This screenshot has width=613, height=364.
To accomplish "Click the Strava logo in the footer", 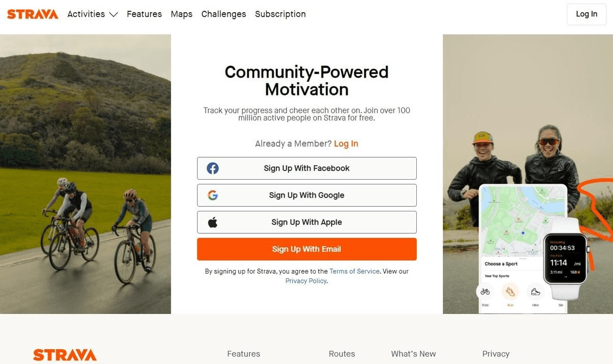I will click(x=65, y=354).
